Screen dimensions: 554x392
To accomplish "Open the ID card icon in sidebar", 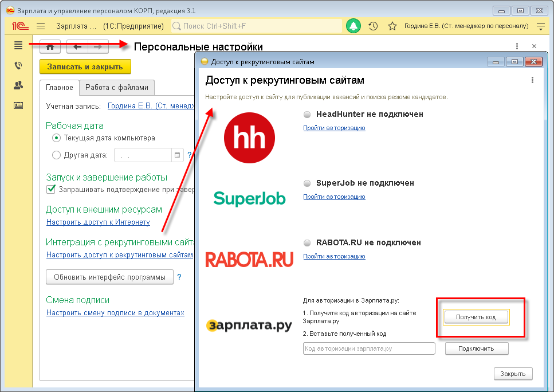I will [x=18, y=105].
